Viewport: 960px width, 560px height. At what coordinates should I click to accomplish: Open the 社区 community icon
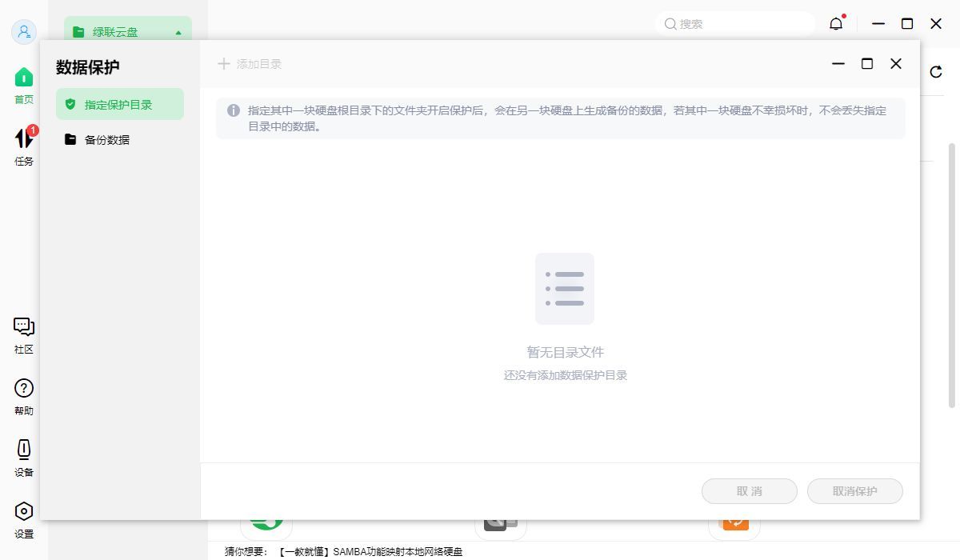point(23,326)
